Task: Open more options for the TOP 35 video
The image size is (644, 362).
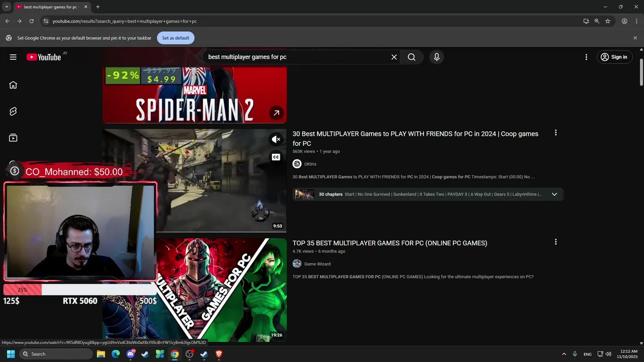Action: click(x=555, y=242)
